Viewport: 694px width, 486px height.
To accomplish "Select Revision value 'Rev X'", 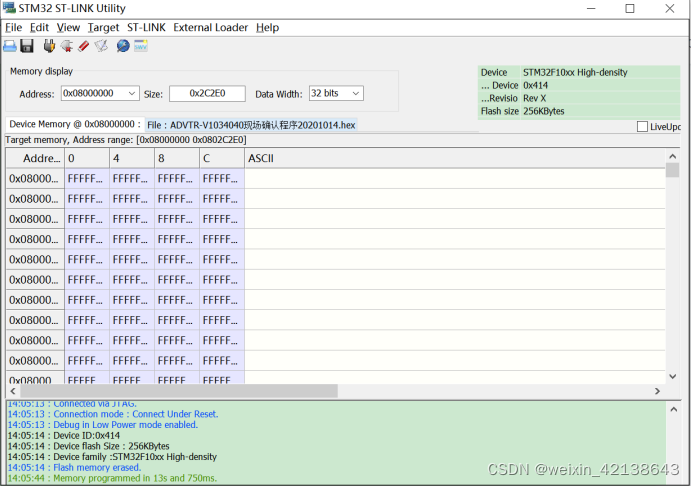I will pos(535,98).
